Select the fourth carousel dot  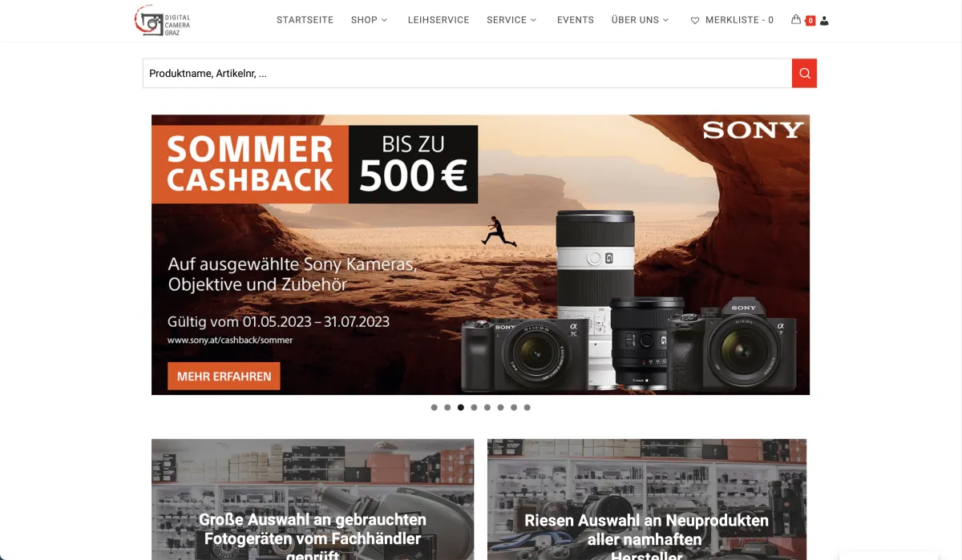tap(474, 407)
